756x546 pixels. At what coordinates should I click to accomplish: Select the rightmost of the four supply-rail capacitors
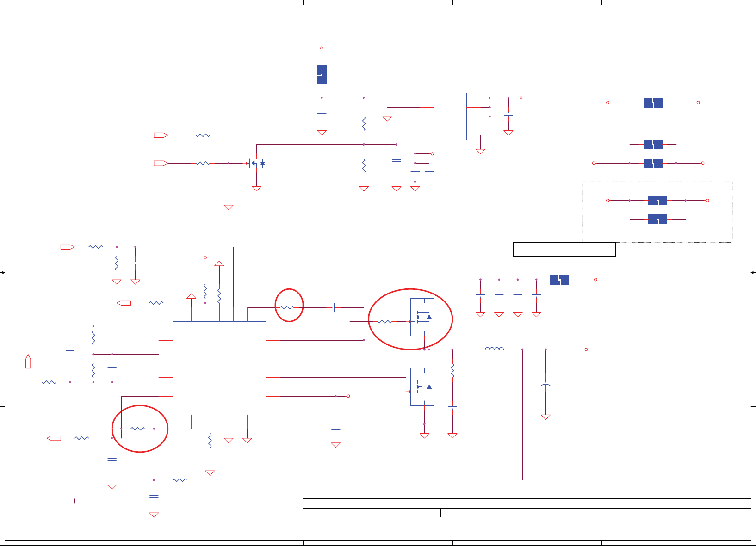point(536,295)
